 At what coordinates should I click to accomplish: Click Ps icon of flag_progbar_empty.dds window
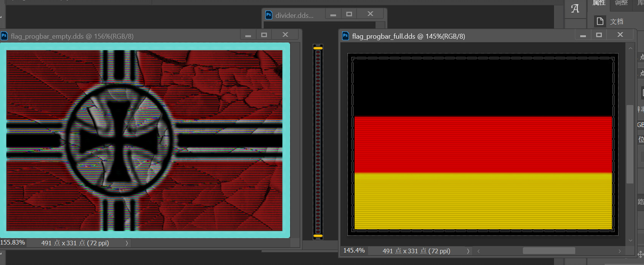(4, 36)
